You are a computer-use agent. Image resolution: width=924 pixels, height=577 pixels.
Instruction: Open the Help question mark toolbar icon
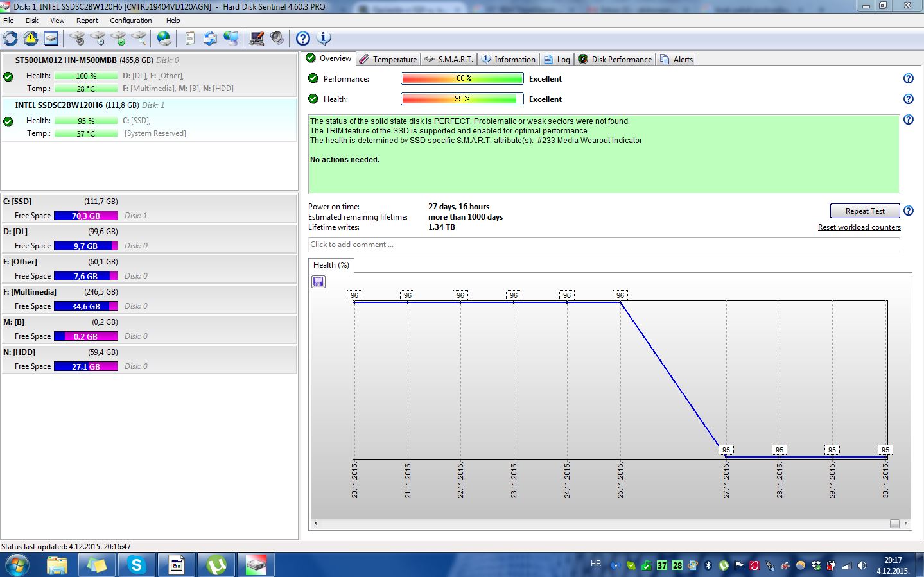pos(303,39)
